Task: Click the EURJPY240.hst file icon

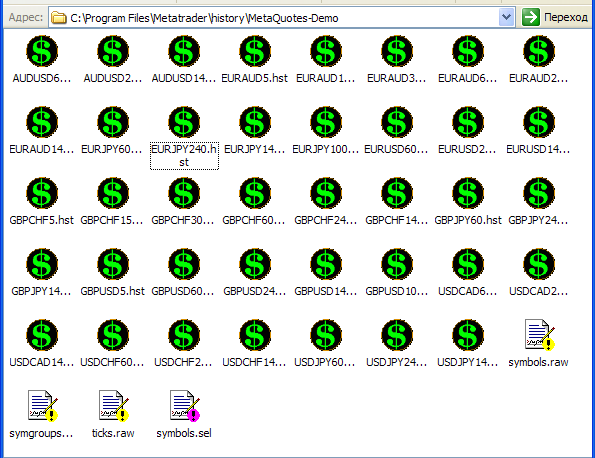Action: click(184, 122)
